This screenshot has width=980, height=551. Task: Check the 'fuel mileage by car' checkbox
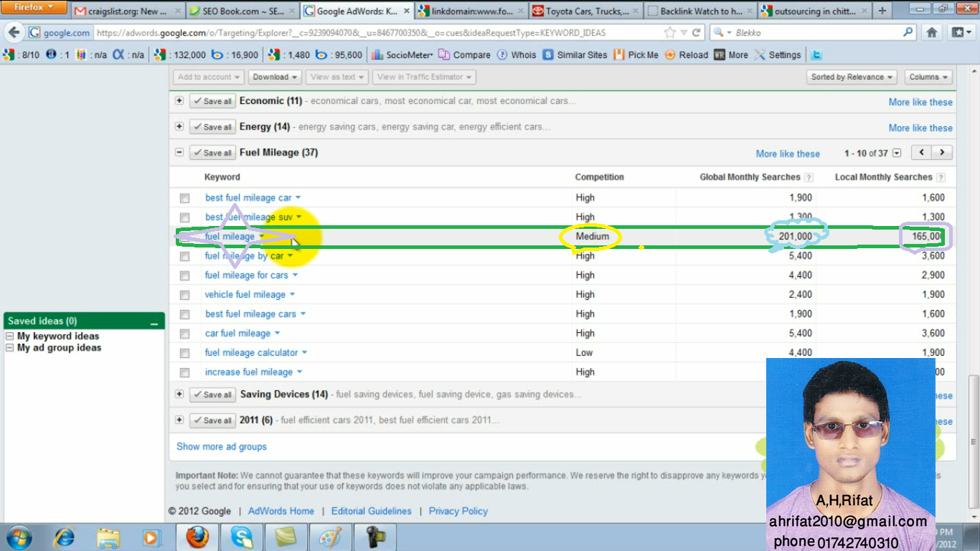184,256
